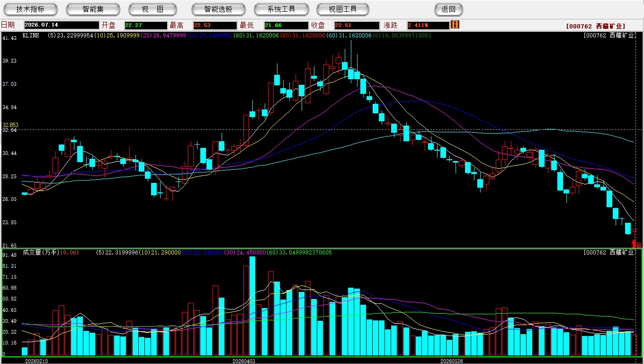Click the 20260403 date axis label

pos(243,361)
